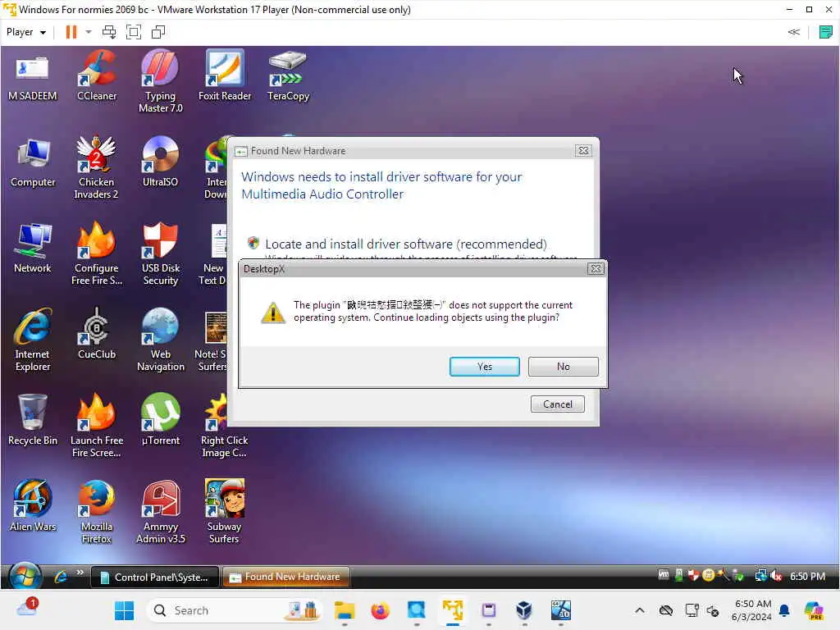Show hidden host tray icons chevron
Screen dimensions: 840x630
pyautogui.click(x=640, y=610)
